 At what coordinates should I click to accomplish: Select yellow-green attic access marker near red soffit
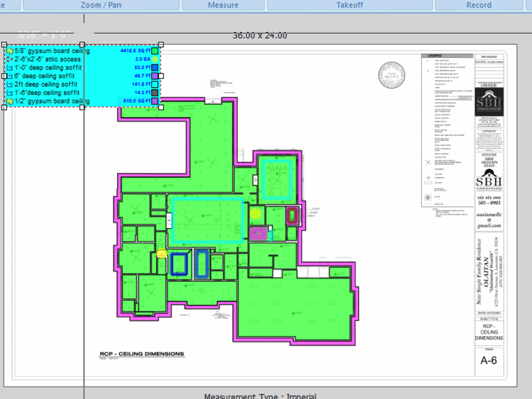[x=255, y=213]
